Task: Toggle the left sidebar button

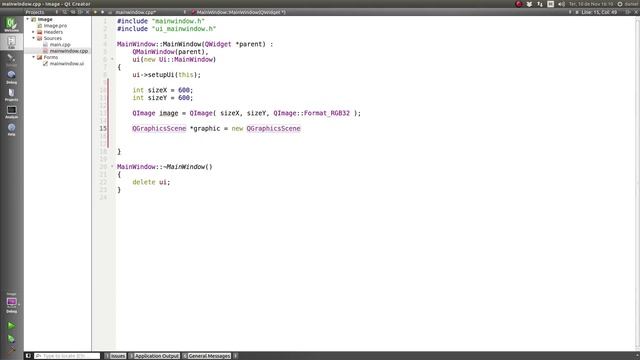Action: (28, 356)
